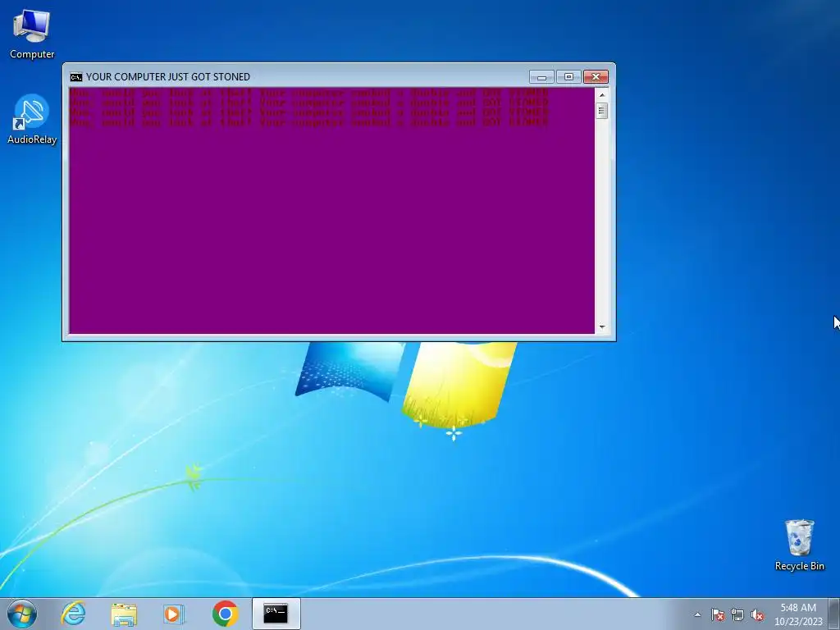Open the AudioRelay desktop shortcut
The image size is (840, 630).
[x=32, y=120]
